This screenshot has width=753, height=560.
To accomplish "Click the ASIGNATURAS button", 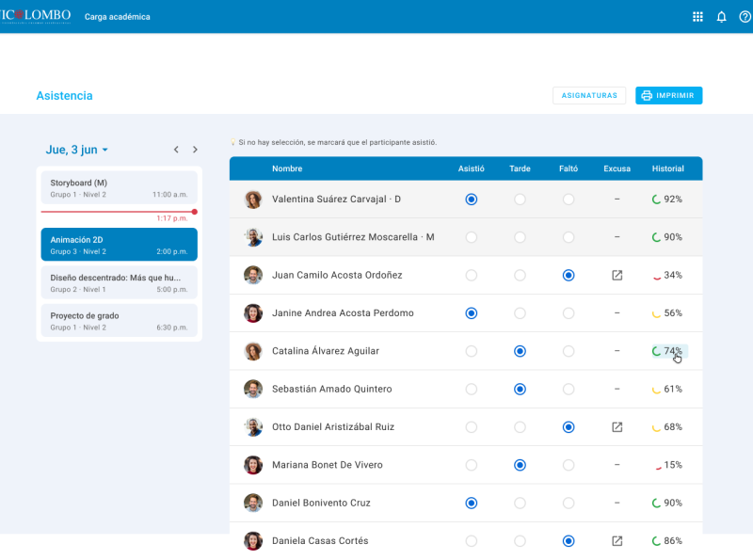I will (x=588, y=95).
